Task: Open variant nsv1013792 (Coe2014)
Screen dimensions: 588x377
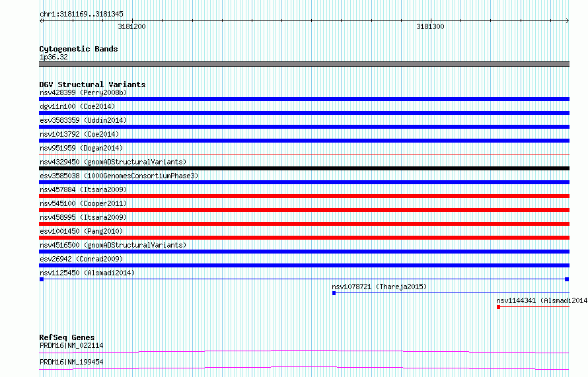Action: pos(79,134)
